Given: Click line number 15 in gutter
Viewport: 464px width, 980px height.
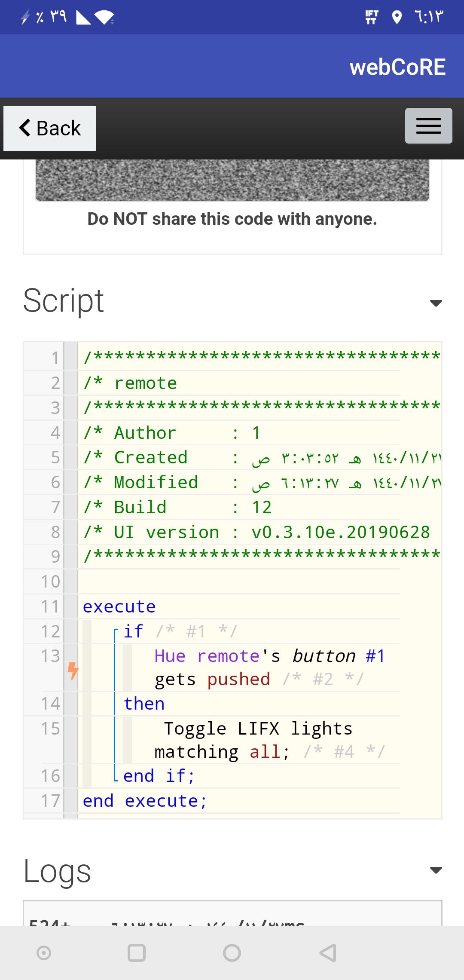Looking at the screenshot, I should point(51,729).
